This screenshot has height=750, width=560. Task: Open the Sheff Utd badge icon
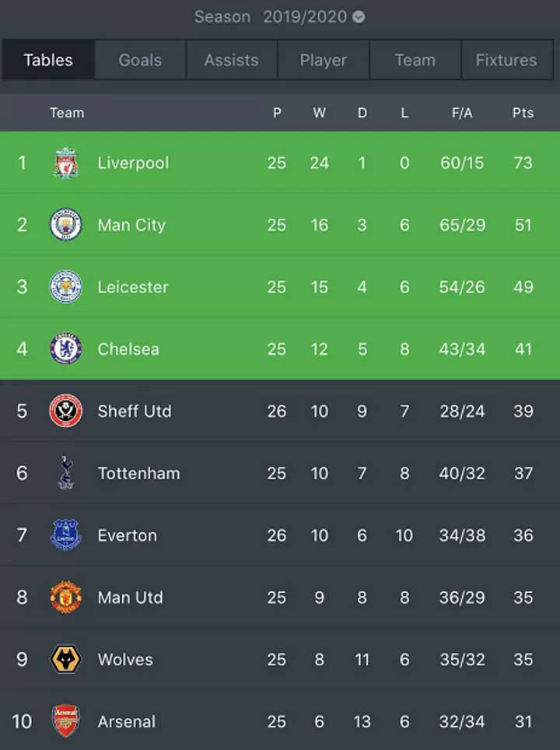pyautogui.click(x=66, y=411)
